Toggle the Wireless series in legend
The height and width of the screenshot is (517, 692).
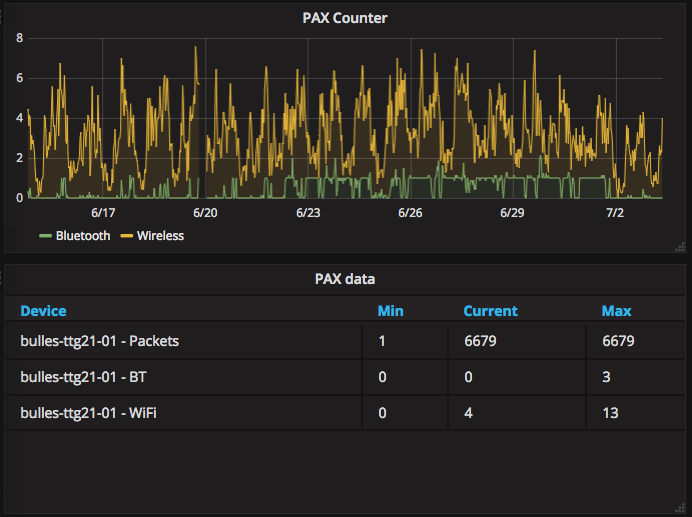pyautogui.click(x=160, y=236)
